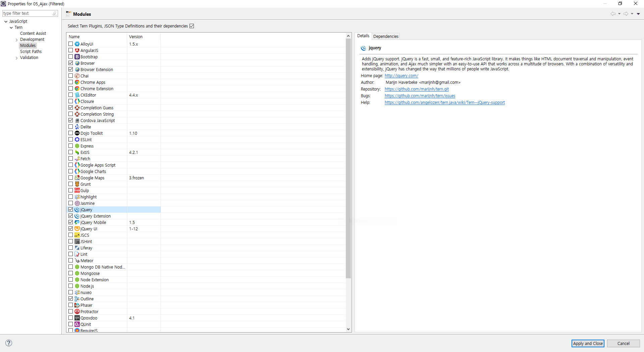Click the Apply and Close button
The width and height of the screenshot is (644, 352).
(x=588, y=343)
